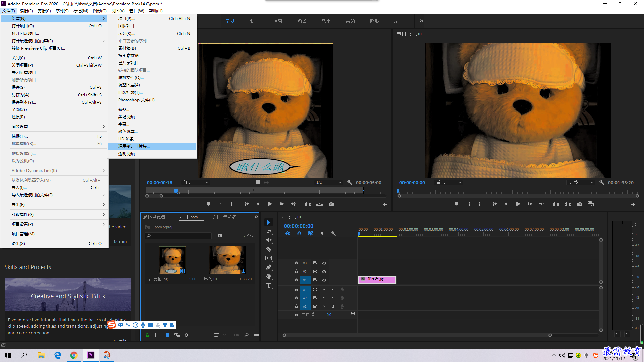
Task: Select the Pen tool
Action: tap(269, 267)
